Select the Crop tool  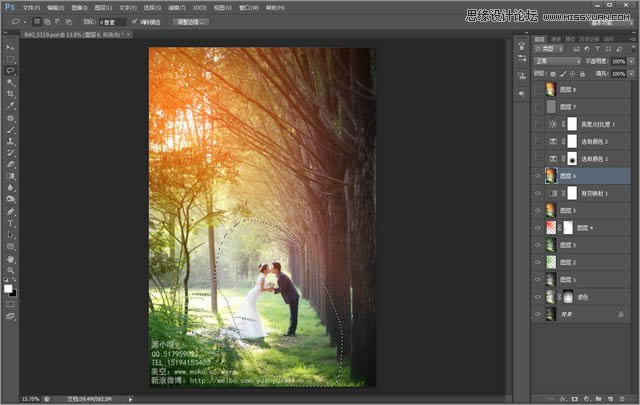click(11, 94)
